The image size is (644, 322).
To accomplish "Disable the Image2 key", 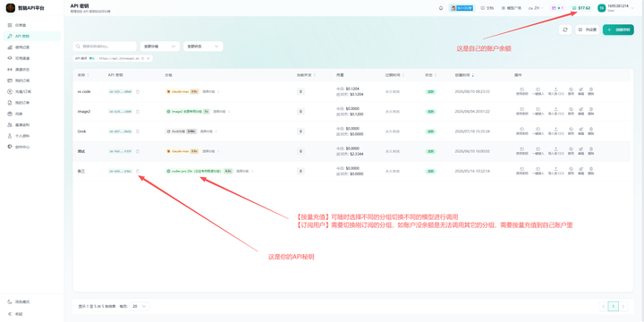I will pos(571,111).
